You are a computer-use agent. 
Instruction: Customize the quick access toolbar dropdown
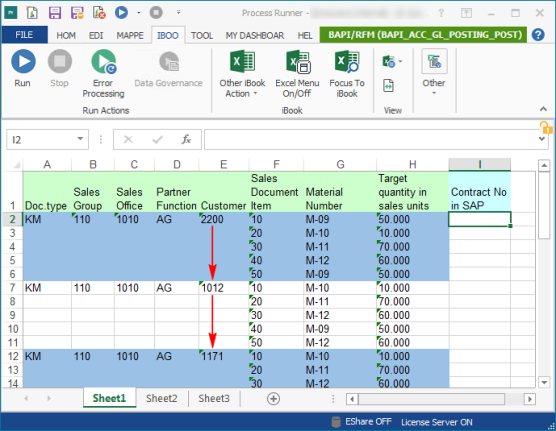click(178, 12)
